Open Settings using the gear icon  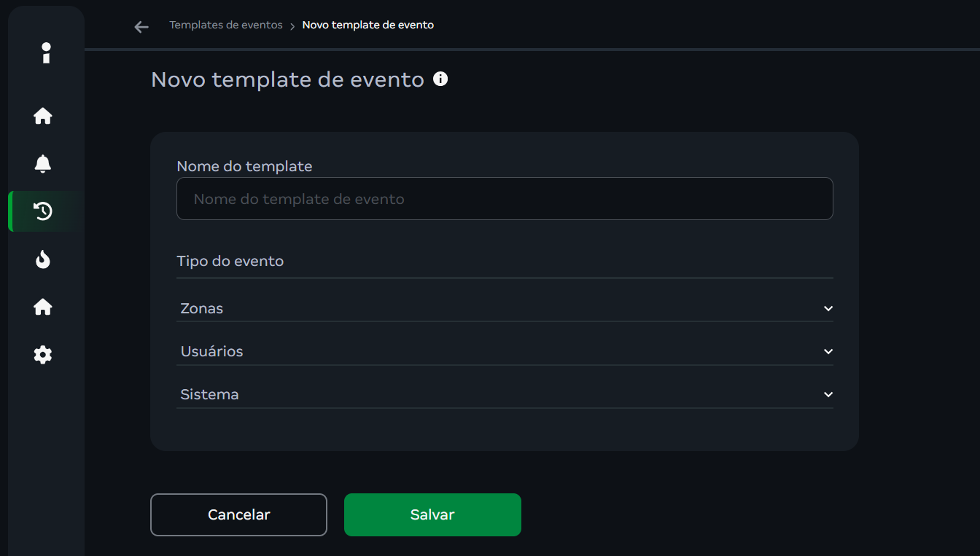pos(43,355)
